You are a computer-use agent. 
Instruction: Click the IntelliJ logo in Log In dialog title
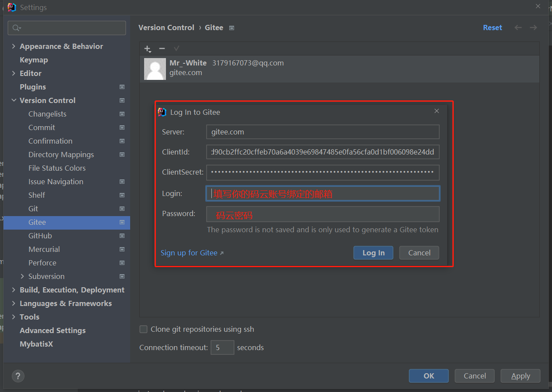[x=162, y=112]
